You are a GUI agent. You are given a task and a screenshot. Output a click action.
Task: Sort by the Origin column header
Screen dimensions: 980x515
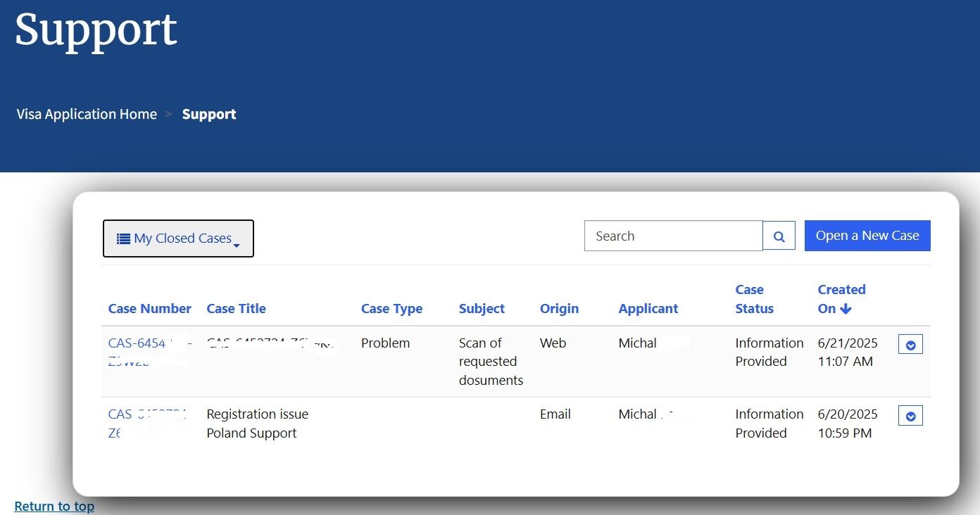pos(559,308)
